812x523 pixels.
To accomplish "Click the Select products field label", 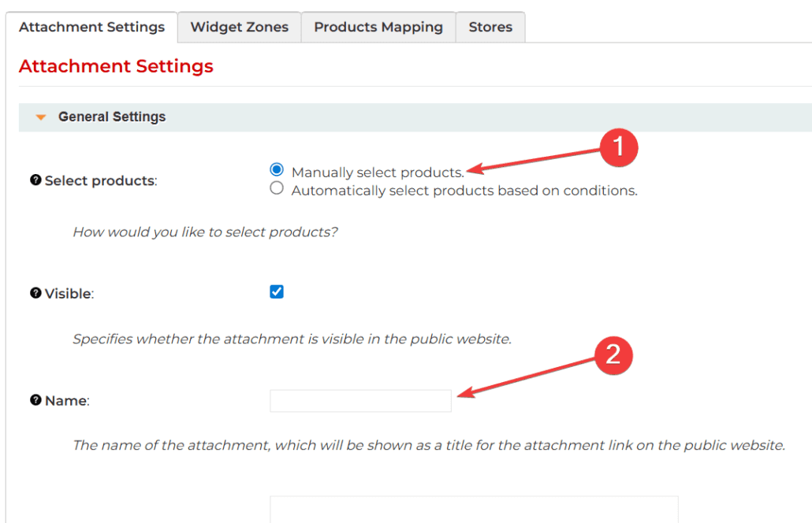I will (x=100, y=180).
